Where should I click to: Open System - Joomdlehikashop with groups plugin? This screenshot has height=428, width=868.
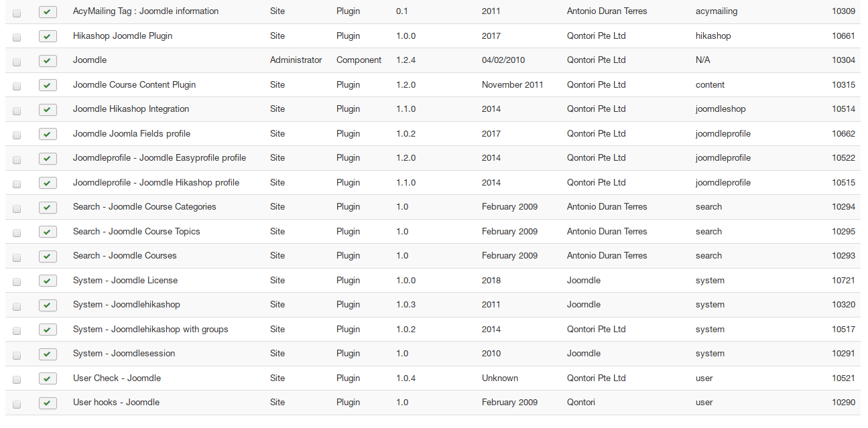coord(149,330)
